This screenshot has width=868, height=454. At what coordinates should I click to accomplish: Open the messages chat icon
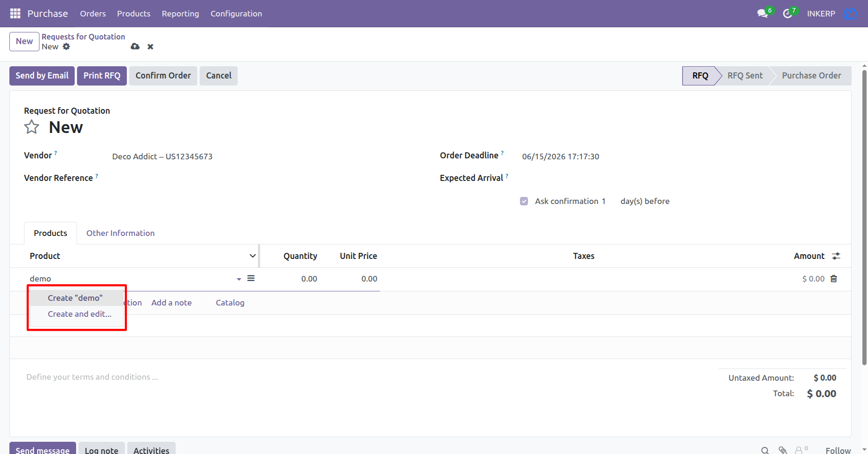[762, 14]
